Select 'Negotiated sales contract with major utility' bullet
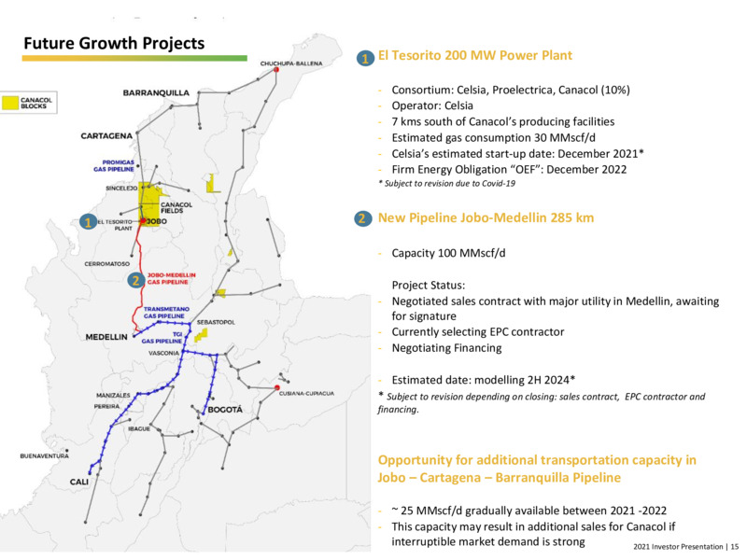The height and width of the screenshot is (560, 747). tap(556, 309)
